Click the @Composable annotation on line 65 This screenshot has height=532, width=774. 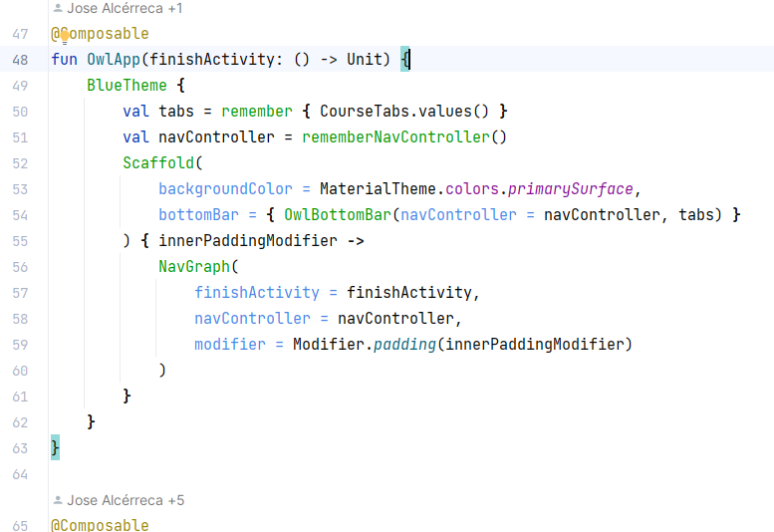click(100, 525)
